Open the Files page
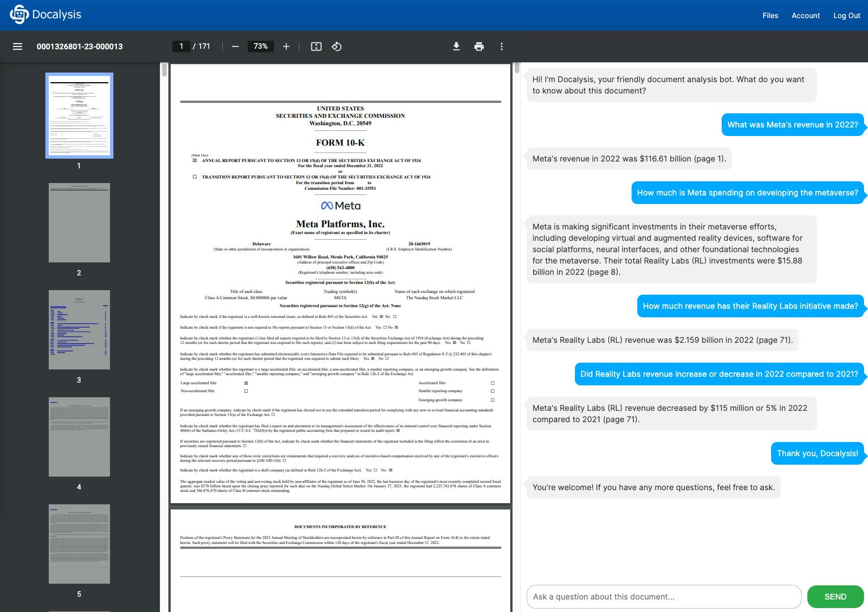 point(770,15)
